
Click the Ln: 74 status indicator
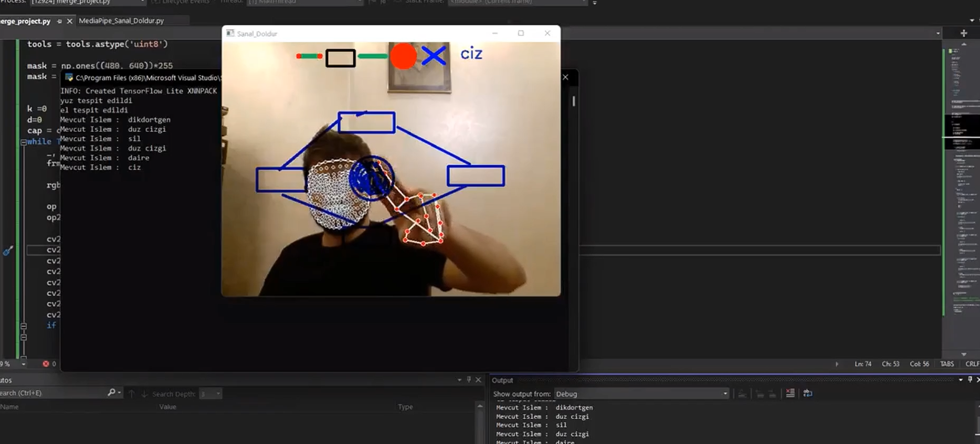(x=863, y=364)
